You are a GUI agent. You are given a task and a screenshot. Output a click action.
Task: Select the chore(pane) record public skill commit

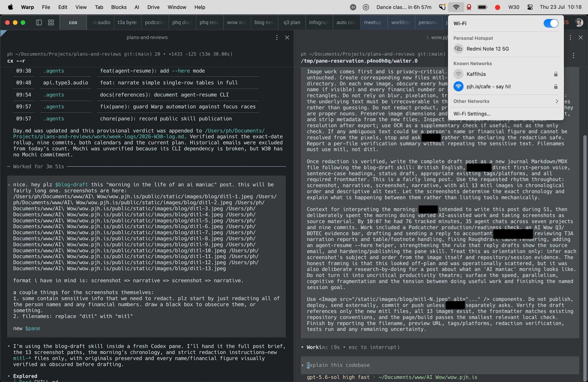click(x=166, y=119)
